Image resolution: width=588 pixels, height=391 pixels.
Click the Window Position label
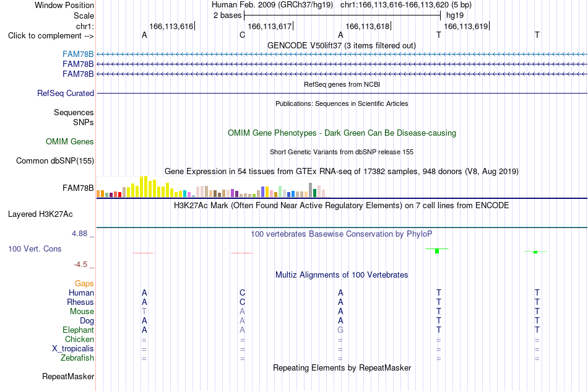[x=64, y=5]
